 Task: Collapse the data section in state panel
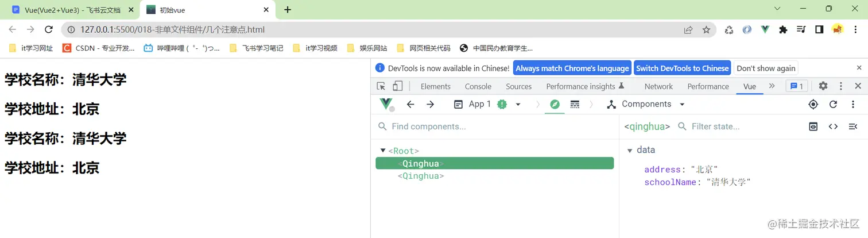click(x=630, y=151)
